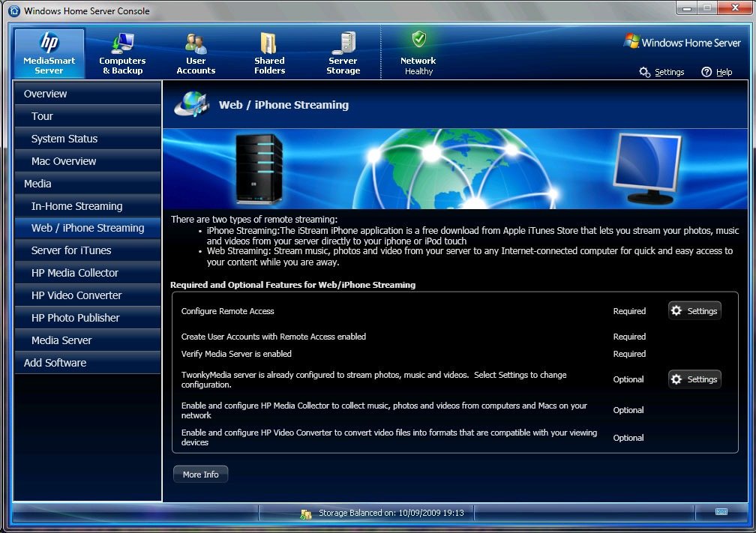Select Media Server in the sidebar
The width and height of the screenshot is (756, 533).
[88, 340]
